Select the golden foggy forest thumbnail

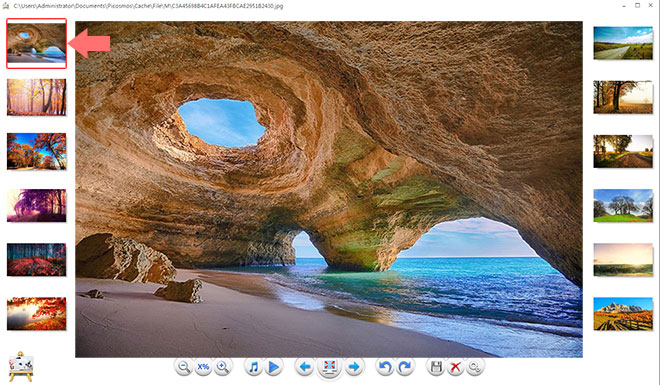(37, 97)
